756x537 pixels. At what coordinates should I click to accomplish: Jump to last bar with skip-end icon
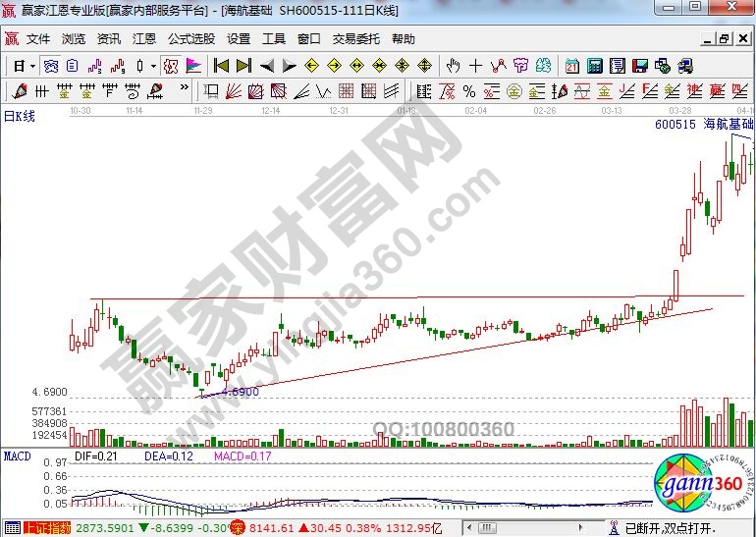coord(243,67)
